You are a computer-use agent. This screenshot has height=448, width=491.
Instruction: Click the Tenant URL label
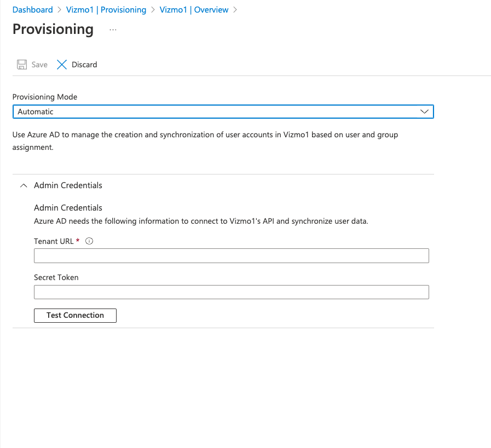point(54,241)
